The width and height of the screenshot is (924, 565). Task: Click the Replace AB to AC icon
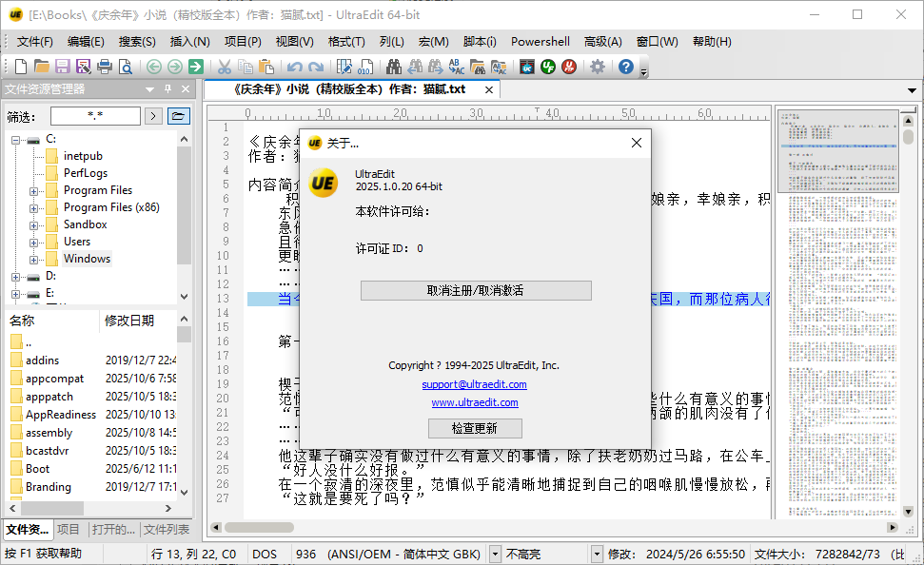[x=456, y=68]
